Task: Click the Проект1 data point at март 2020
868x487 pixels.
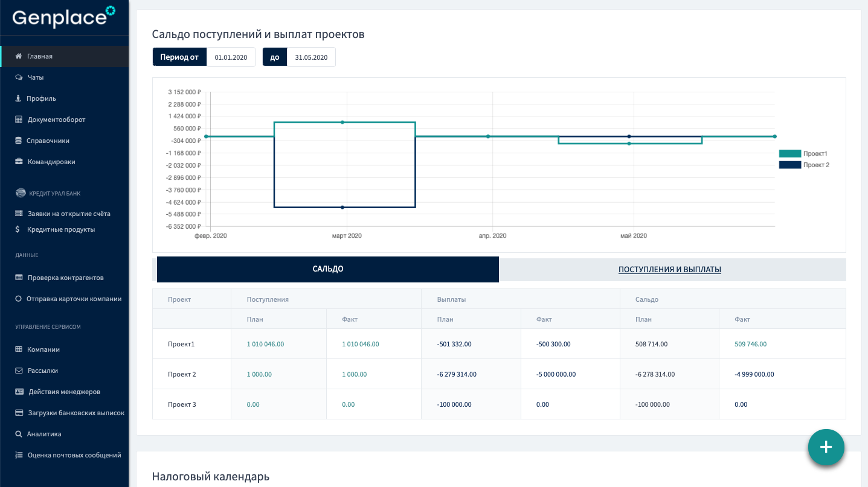Action: point(342,123)
